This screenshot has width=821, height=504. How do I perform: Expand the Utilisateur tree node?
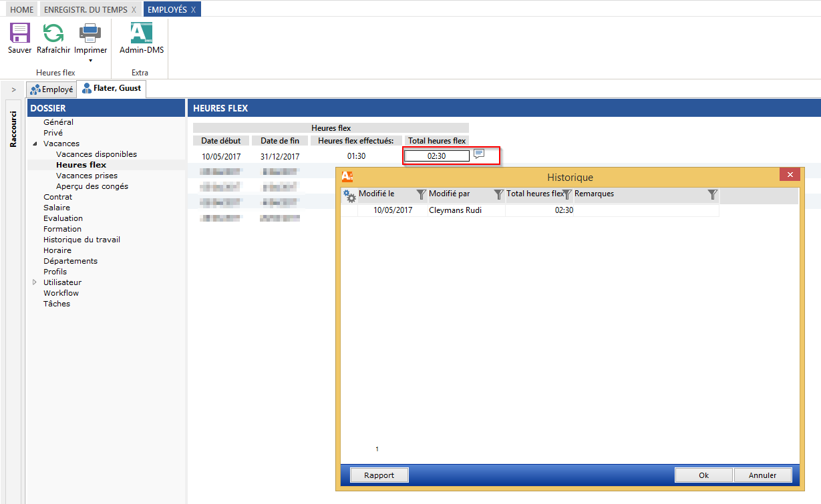pyautogui.click(x=35, y=282)
